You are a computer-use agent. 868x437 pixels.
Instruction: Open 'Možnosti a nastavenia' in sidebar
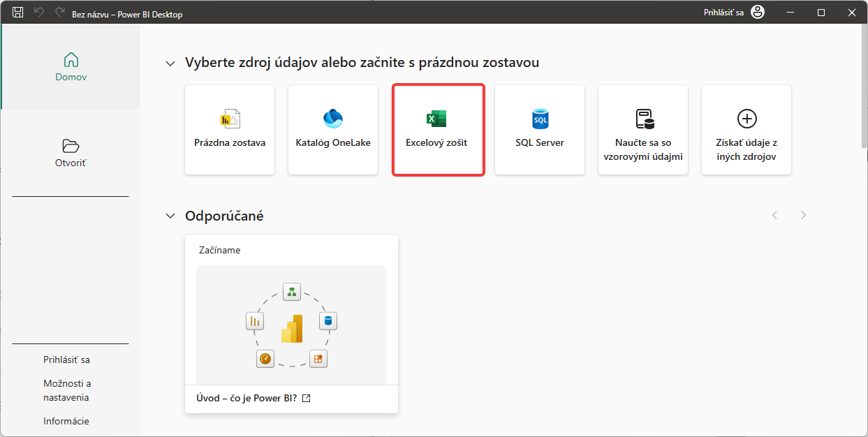click(x=67, y=390)
